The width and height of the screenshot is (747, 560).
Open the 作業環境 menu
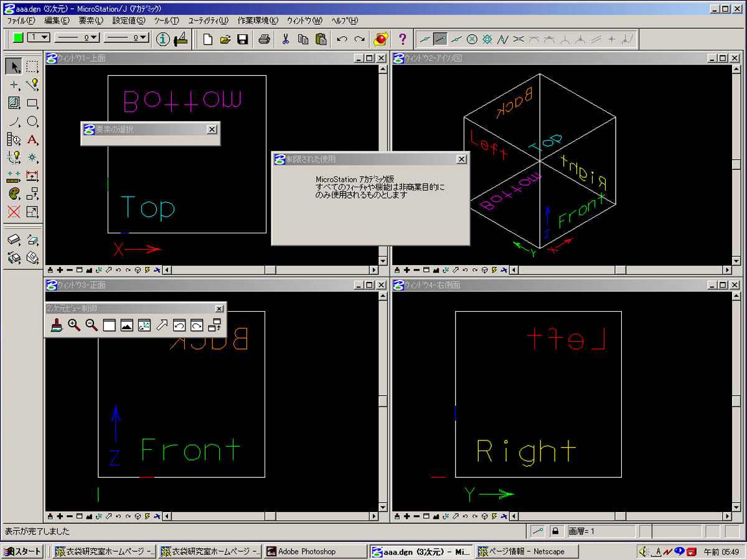point(258,21)
